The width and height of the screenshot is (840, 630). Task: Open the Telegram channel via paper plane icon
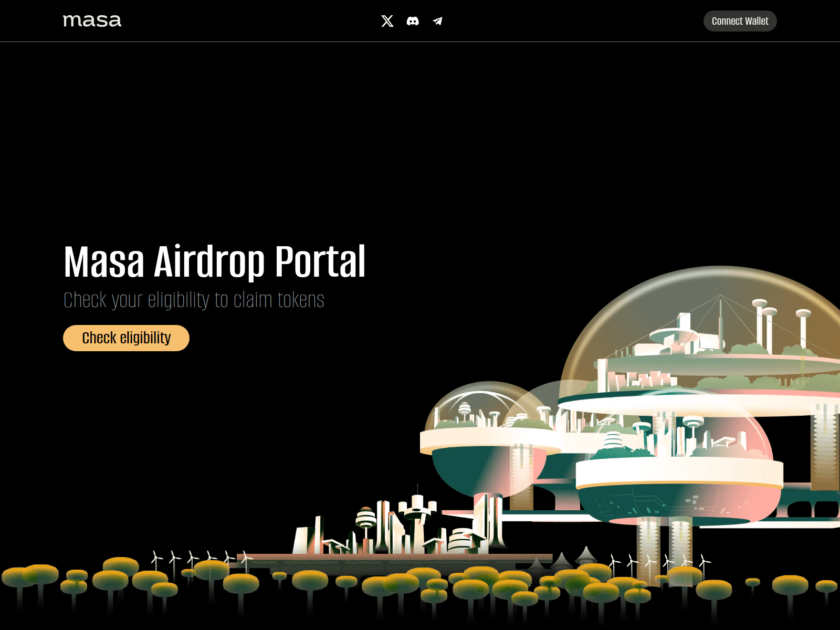tap(437, 21)
